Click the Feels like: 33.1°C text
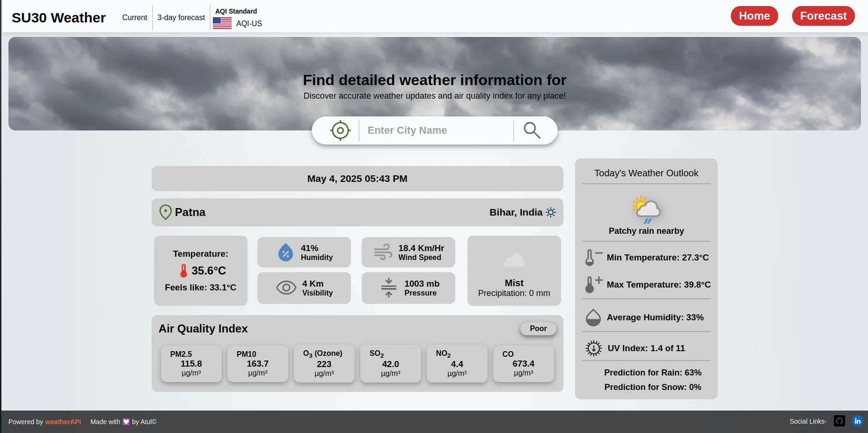The height and width of the screenshot is (433, 868). coord(201,288)
